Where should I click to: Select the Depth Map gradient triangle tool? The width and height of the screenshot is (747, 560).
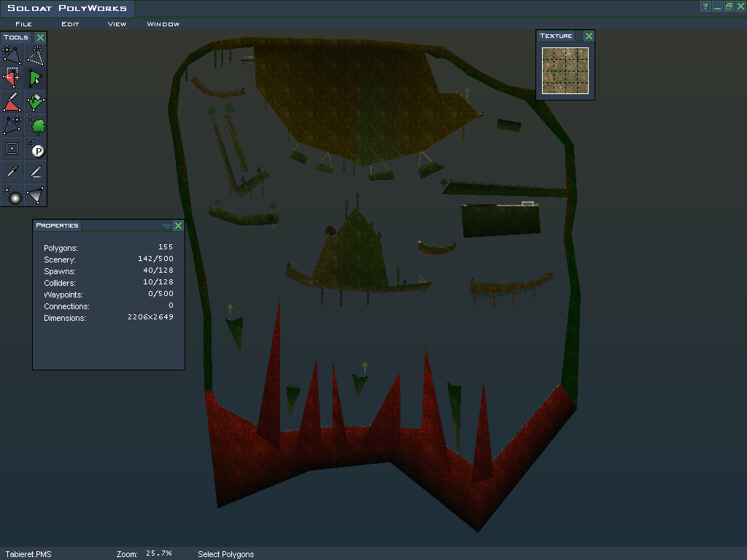click(x=36, y=195)
